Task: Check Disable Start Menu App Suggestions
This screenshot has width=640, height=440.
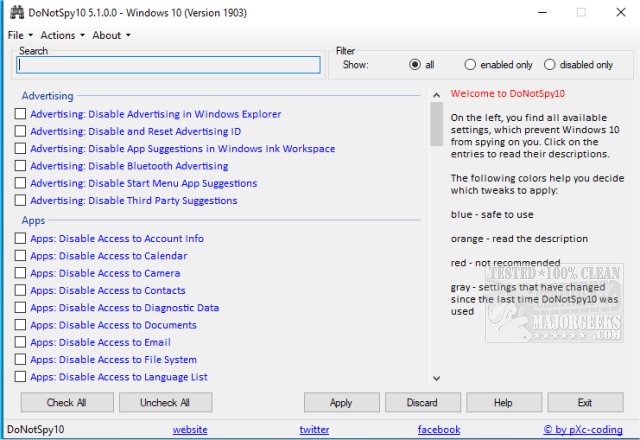Action: pyautogui.click(x=20, y=183)
